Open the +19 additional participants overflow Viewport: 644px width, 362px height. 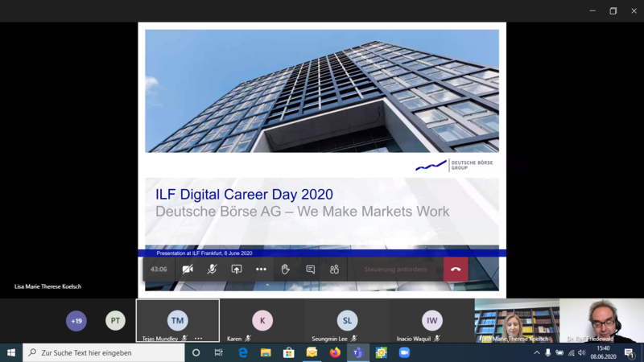(x=76, y=320)
